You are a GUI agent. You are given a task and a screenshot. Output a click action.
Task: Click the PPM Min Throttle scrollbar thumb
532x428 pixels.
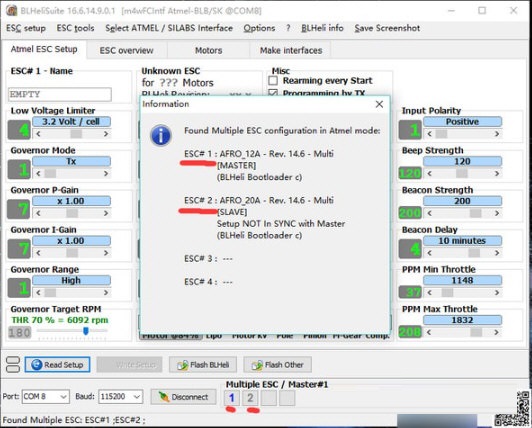447,293
